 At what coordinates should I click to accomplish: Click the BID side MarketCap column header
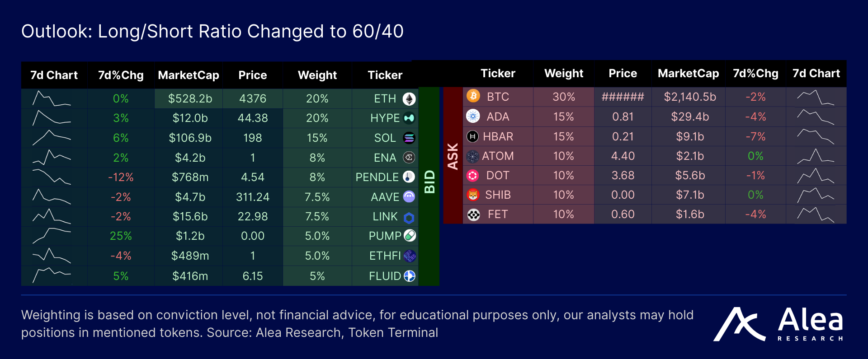click(189, 75)
